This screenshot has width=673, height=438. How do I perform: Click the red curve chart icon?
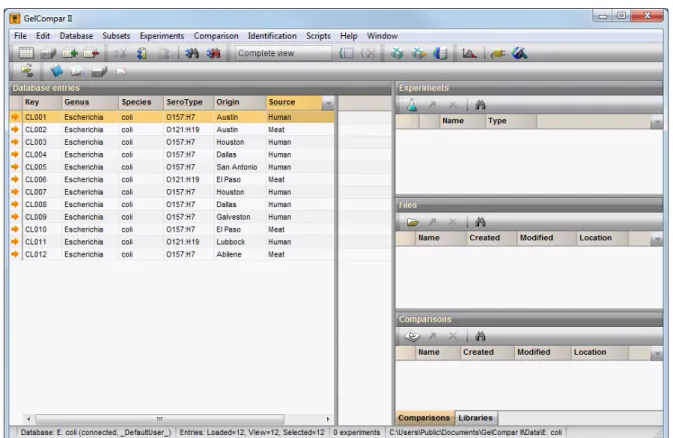click(469, 53)
